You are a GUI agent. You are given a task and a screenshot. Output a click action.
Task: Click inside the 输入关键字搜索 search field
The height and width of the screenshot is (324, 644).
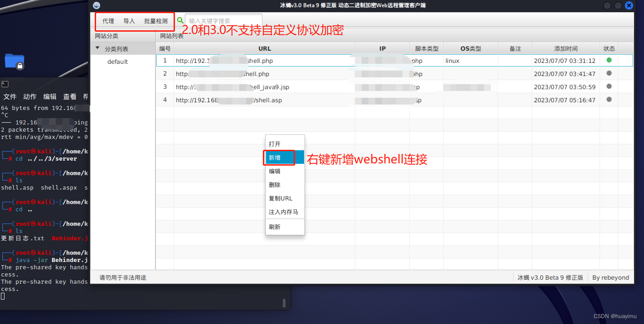tap(222, 20)
